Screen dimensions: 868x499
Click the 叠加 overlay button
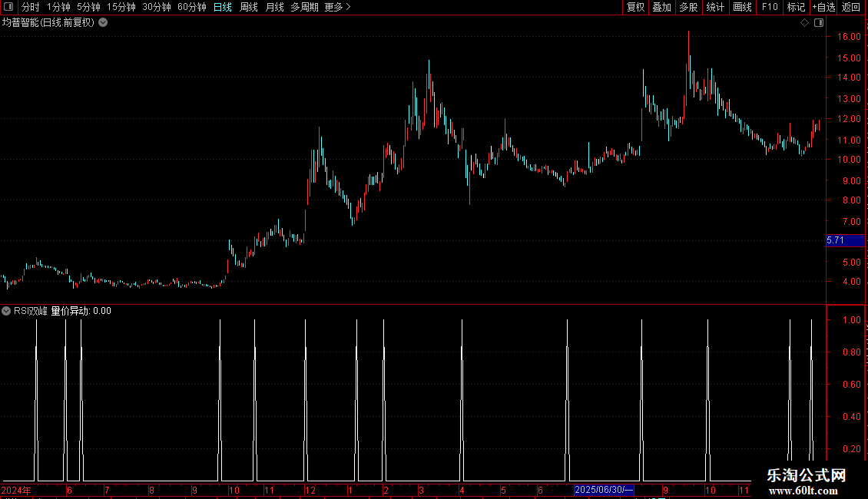(x=661, y=7)
